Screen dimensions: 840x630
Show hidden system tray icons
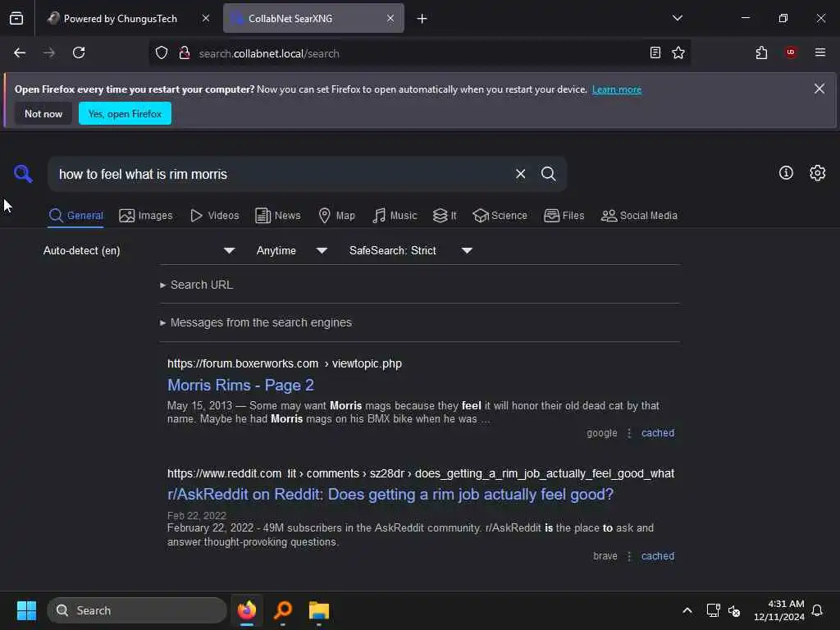(687, 610)
